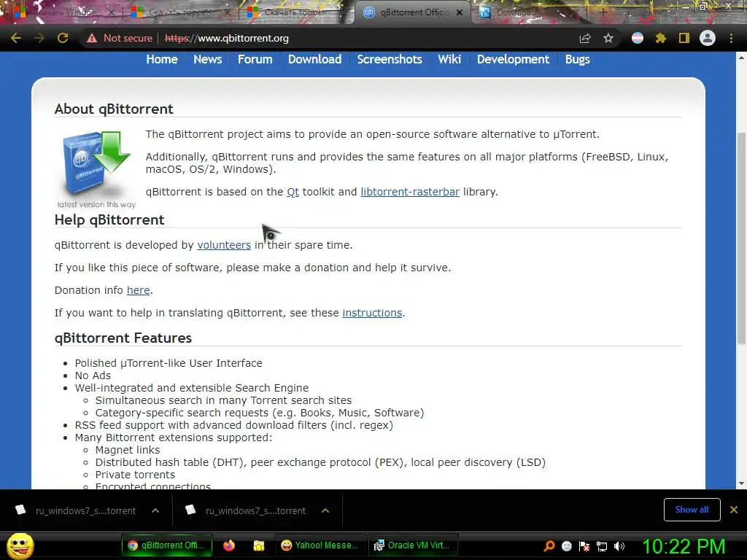Click the Magnet links list item
Image resolution: width=747 pixels, height=560 pixels.
coord(128,449)
